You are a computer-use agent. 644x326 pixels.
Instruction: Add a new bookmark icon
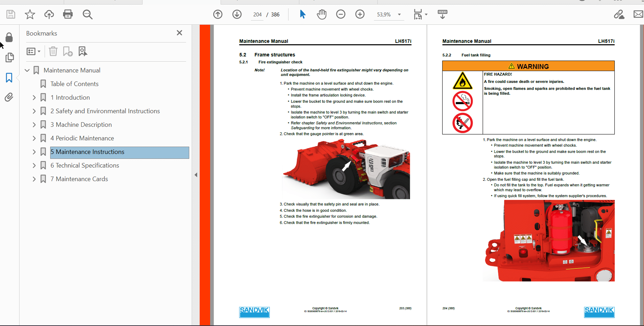click(x=68, y=52)
